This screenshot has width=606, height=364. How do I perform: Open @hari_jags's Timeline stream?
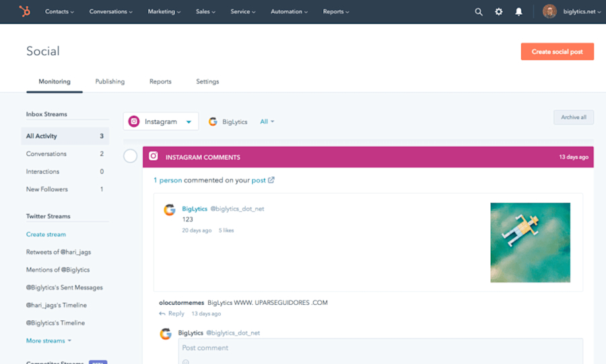coord(57,305)
